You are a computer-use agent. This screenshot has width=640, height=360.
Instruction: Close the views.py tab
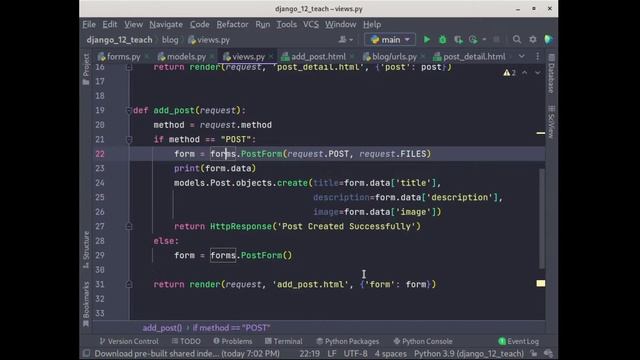[x=271, y=57]
